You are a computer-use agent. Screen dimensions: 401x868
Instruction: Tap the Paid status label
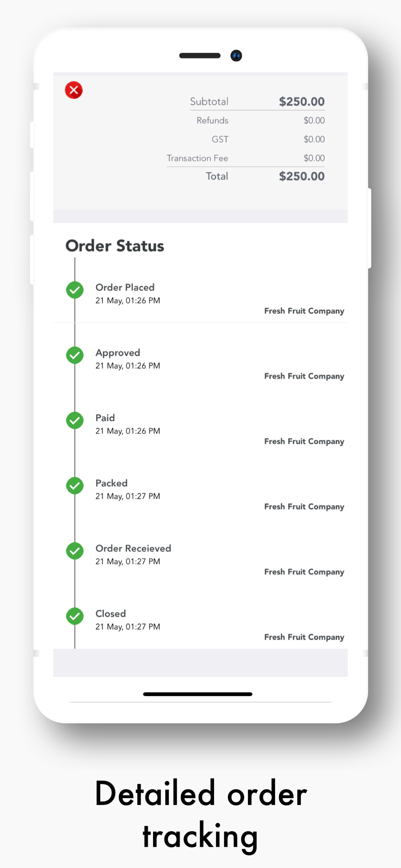[105, 418]
